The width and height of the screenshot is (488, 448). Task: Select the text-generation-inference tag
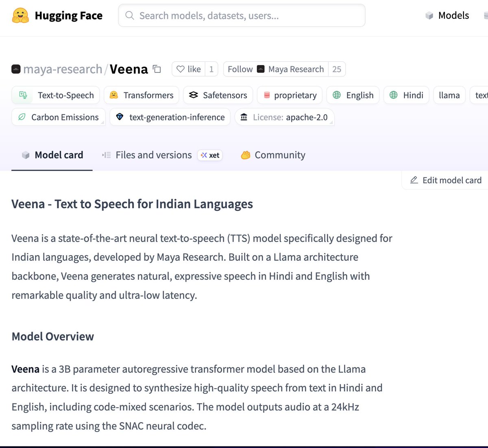[x=170, y=117]
